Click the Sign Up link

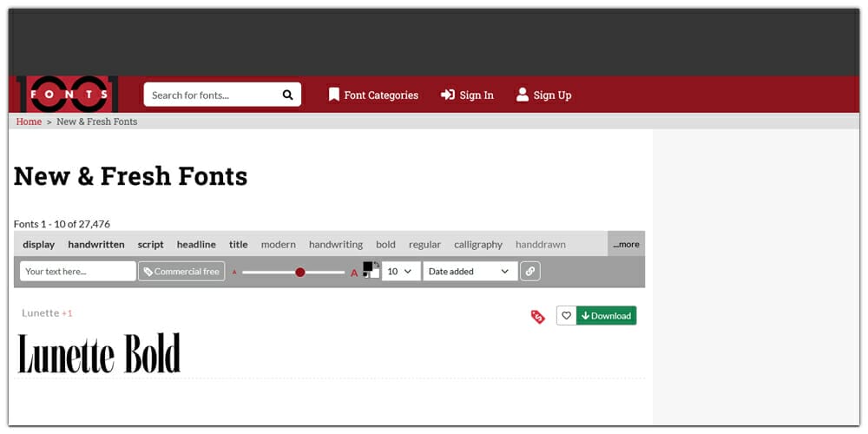543,95
